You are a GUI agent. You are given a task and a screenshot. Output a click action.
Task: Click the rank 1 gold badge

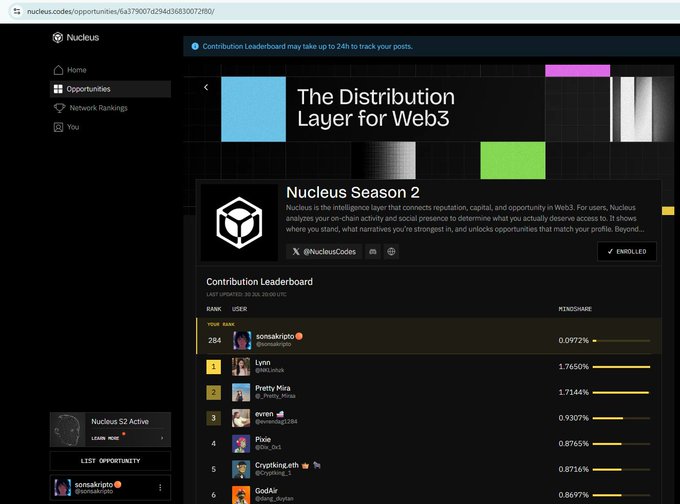[x=213, y=367]
